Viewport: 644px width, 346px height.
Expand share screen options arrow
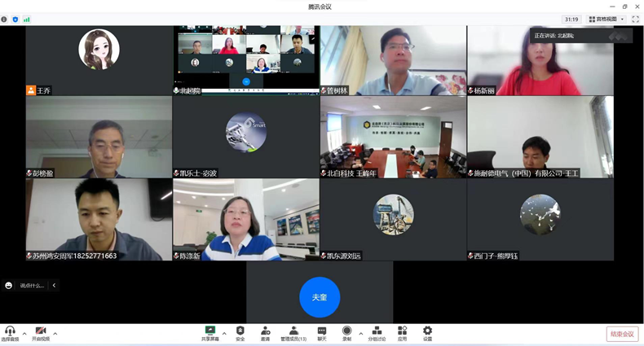224,333
